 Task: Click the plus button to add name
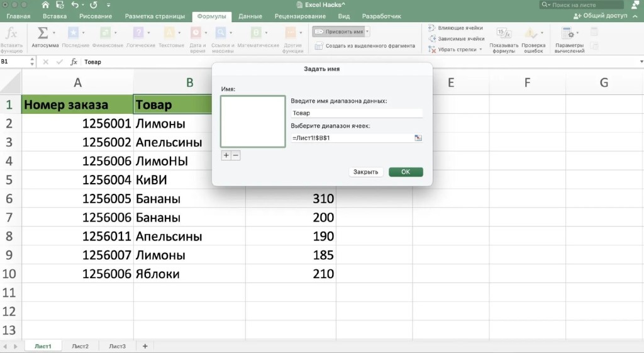click(226, 155)
